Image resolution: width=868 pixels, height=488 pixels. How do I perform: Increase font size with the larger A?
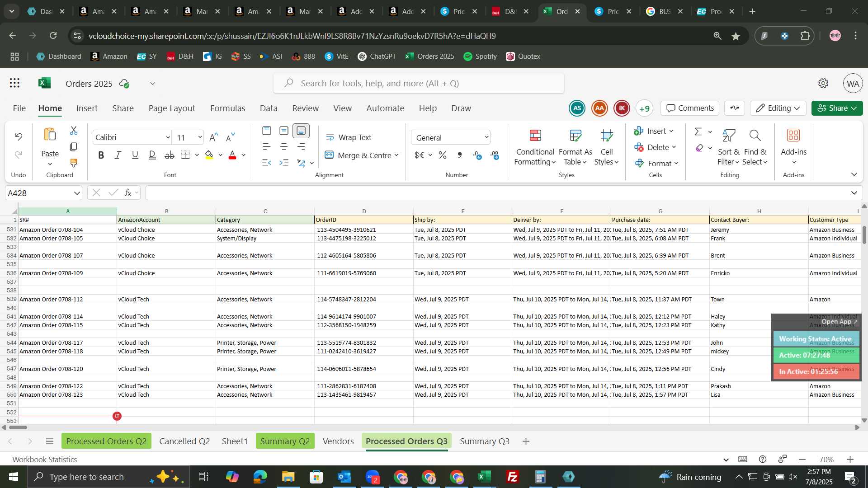(x=214, y=137)
